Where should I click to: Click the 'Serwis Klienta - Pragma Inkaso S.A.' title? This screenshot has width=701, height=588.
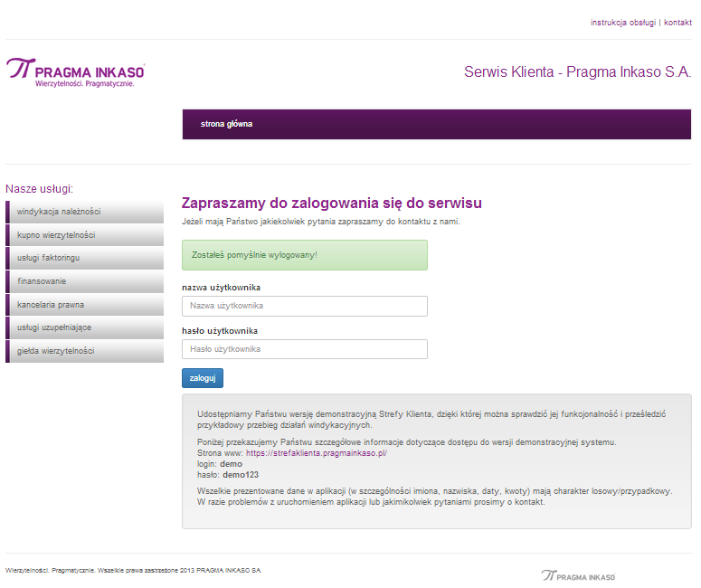coord(578,72)
